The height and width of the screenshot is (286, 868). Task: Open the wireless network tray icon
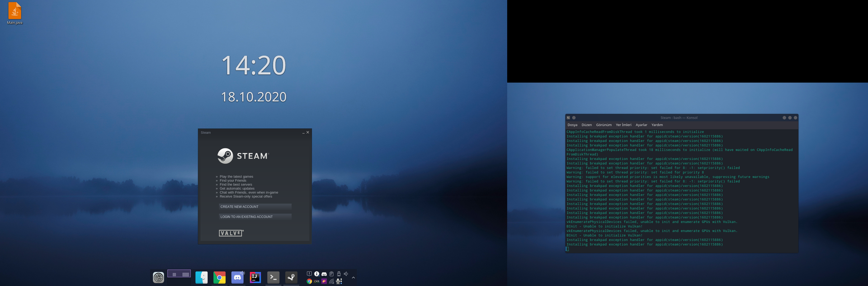point(331,281)
